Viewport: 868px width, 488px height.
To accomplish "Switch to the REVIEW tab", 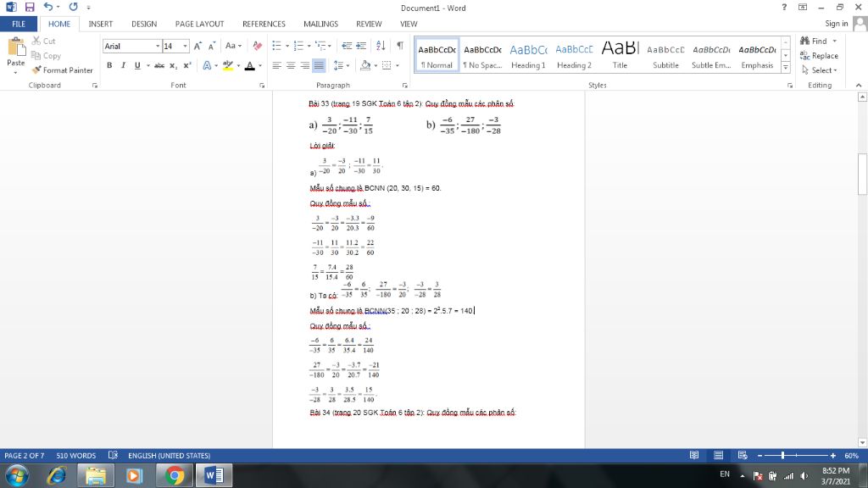I will (369, 24).
